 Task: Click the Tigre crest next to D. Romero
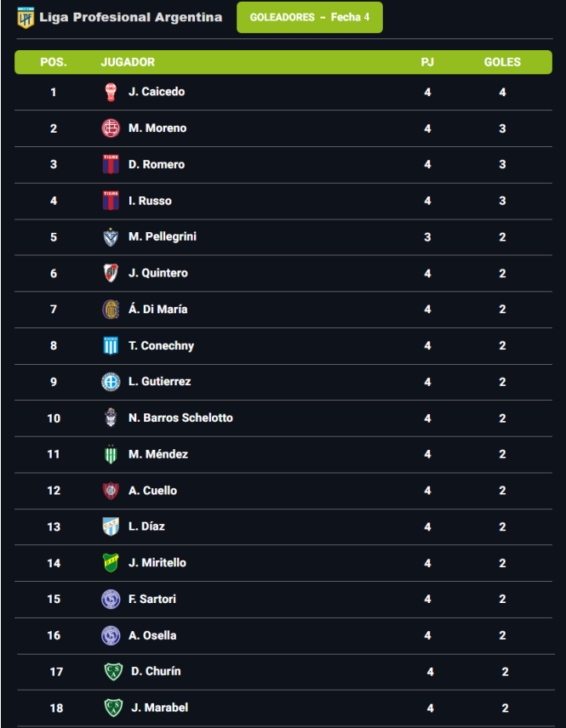pyautogui.click(x=111, y=165)
